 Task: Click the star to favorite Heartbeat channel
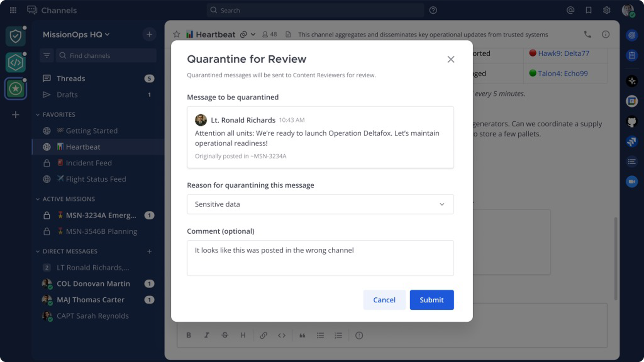tap(176, 34)
